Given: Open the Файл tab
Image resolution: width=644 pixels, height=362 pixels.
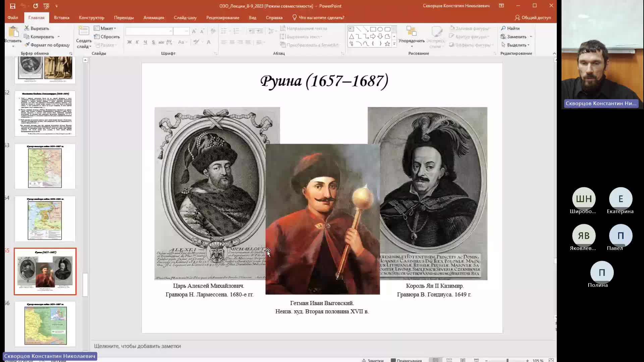Looking at the screenshot, I should (x=13, y=17).
